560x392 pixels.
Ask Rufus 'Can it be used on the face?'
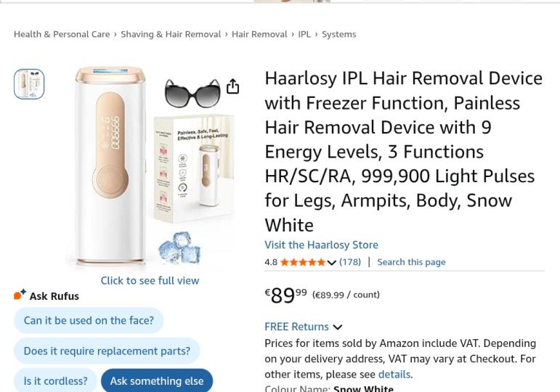point(89,320)
